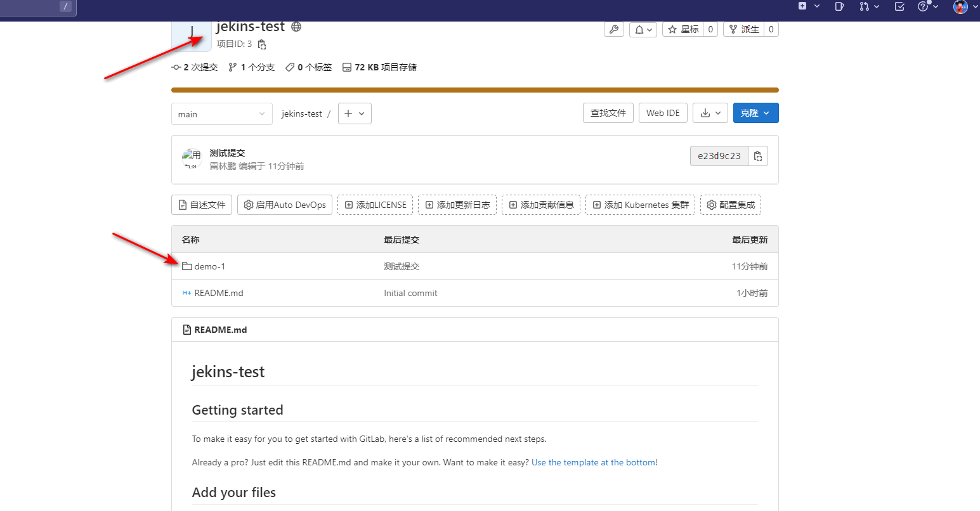Click Use the template at the bottom link

pyautogui.click(x=593, y=462)
